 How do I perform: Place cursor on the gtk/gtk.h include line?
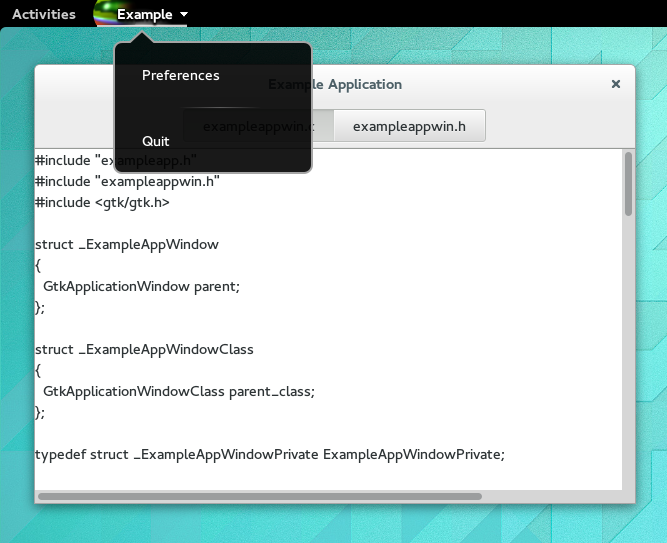pos(102,202)
